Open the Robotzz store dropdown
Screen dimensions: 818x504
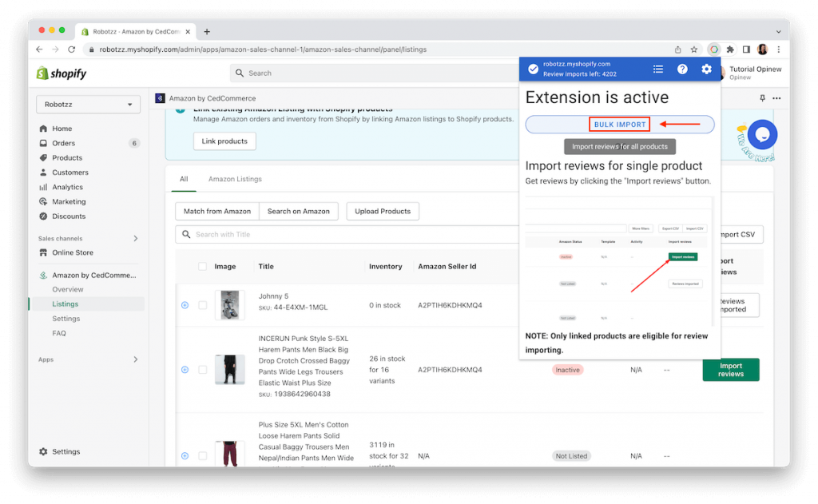88,105
